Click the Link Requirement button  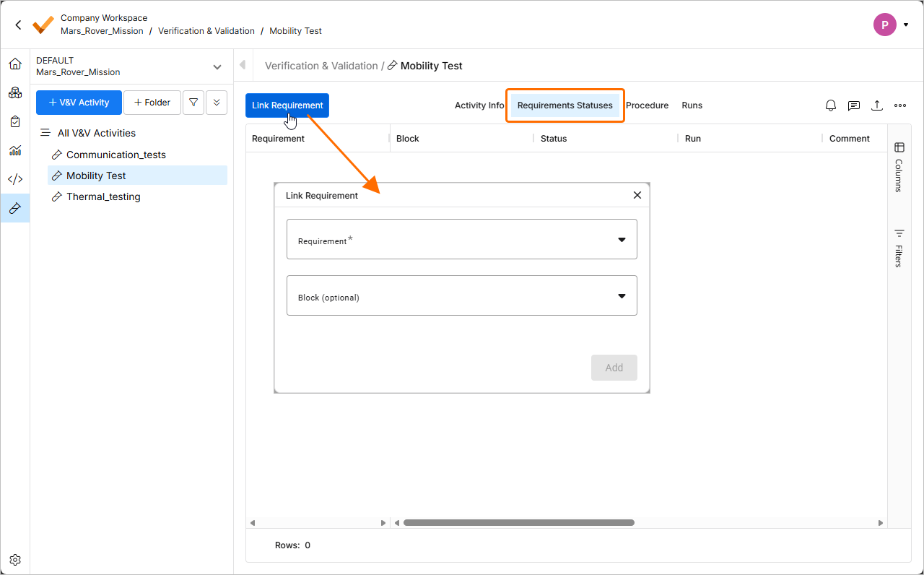click(x=287, y=105)
